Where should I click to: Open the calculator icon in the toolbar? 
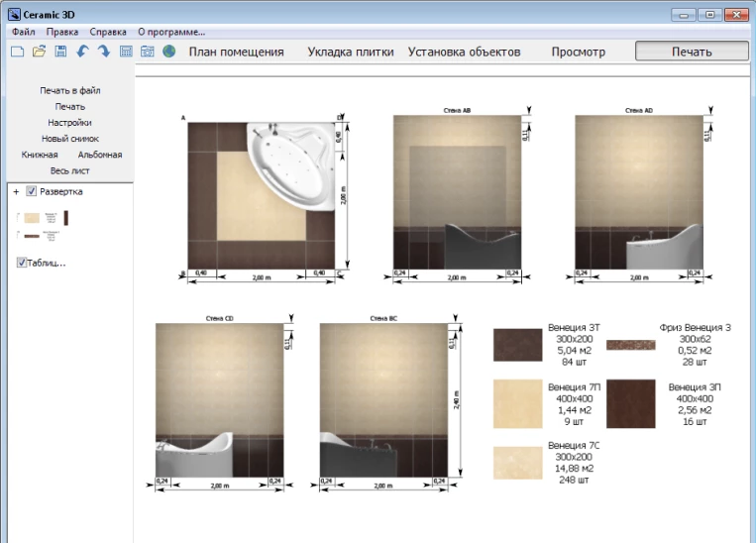coord(126,52)
